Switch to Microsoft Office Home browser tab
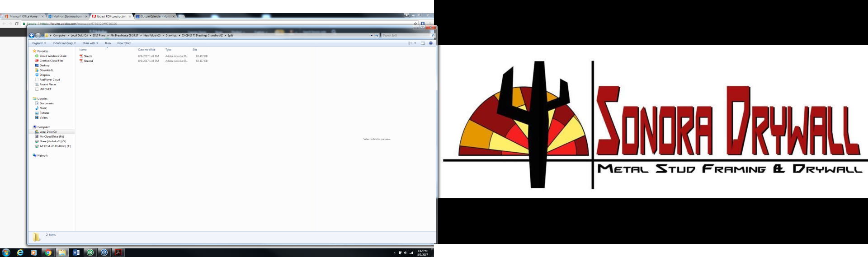Screen dimensions: 868x257 coord(24,16)
